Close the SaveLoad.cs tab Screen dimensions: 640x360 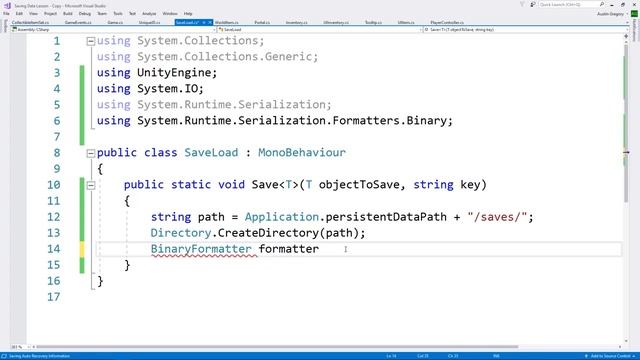210,22
